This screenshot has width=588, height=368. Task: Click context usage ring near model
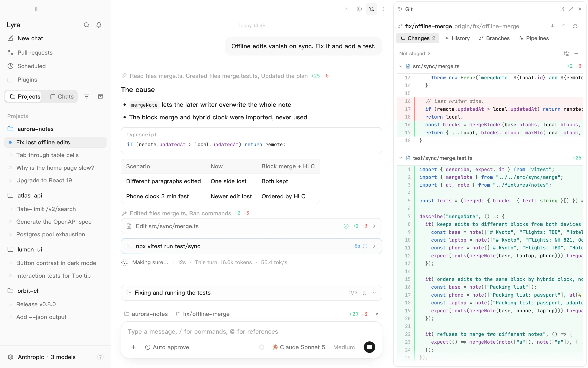(x=262, y=347)
